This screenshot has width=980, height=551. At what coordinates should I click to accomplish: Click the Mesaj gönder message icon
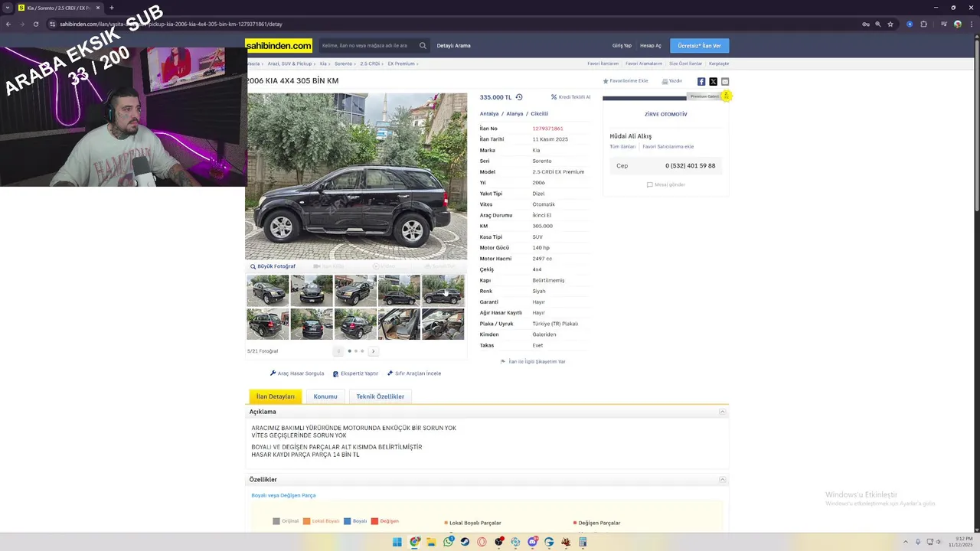[650, 184]
